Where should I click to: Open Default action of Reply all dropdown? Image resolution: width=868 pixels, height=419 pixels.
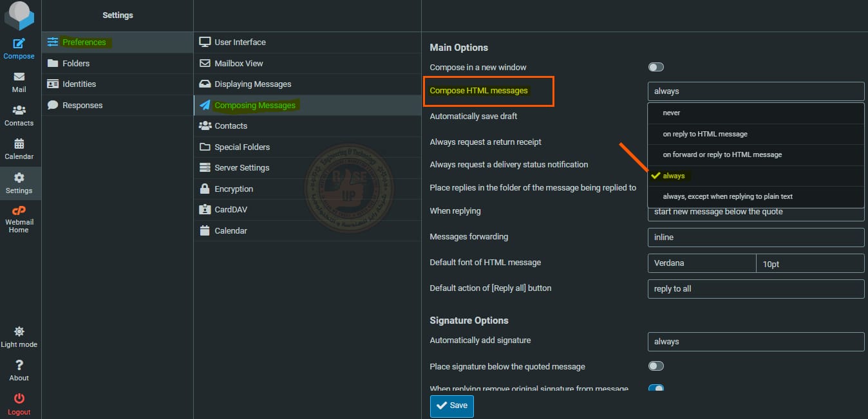click(x=755, y=289)
